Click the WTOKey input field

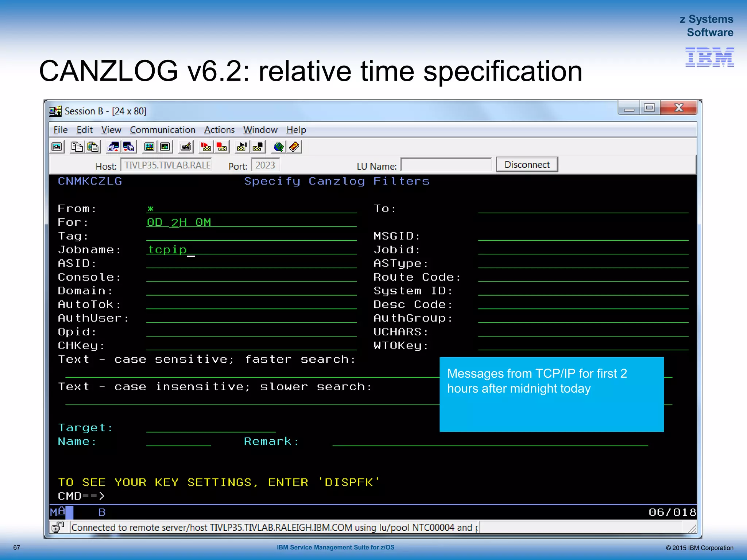[583, 345]
